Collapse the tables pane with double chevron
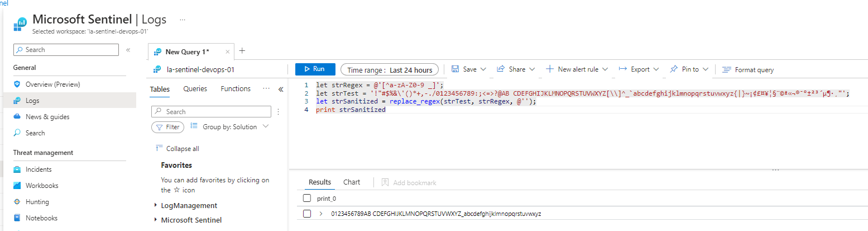 pyautogui.click(x=281, y=89)
